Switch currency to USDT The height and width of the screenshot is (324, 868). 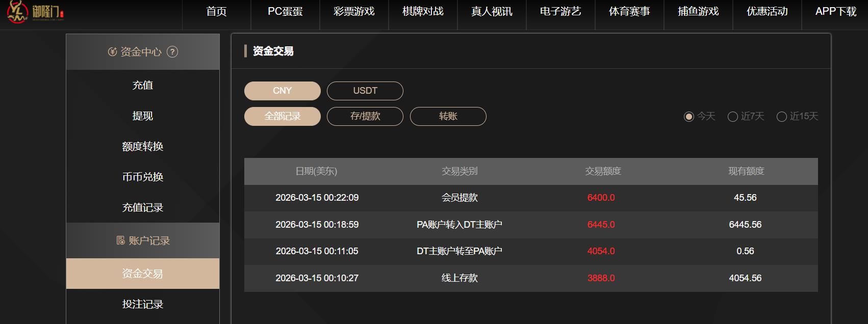point(365,91)
